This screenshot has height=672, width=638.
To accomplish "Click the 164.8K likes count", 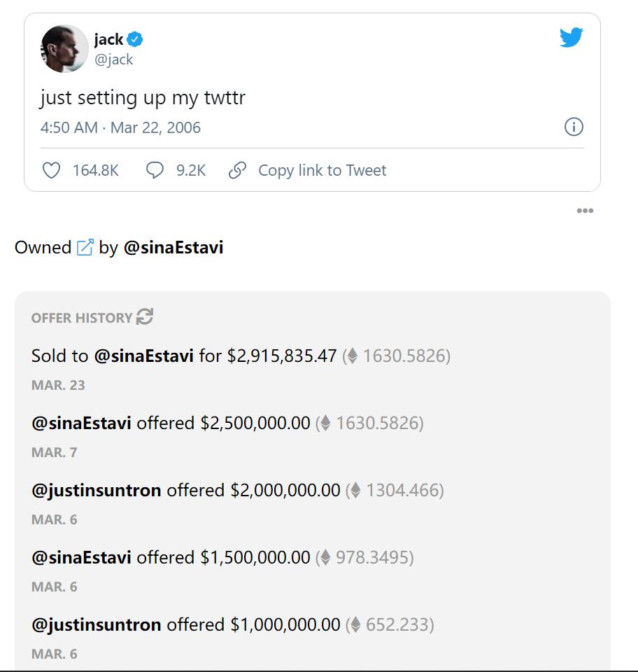I will [x=95, y=170].
